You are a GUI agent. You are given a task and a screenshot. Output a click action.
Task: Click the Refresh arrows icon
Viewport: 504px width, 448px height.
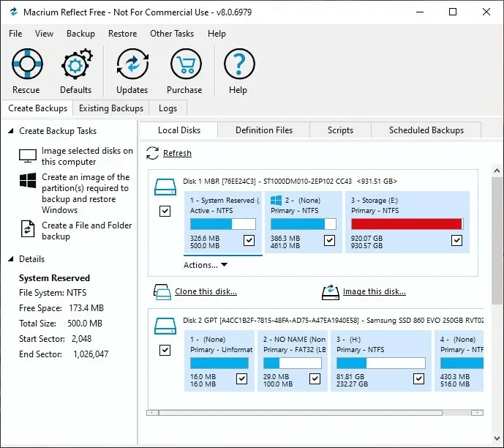pyautogui.click(x=152, y=153)
